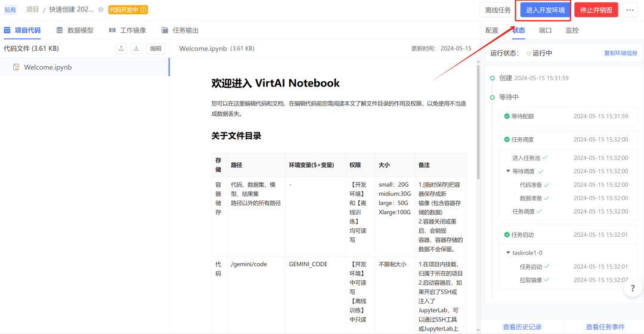Open the 状态 tab
The height and width of the screenshot is (334, 644).
coord(519,30)
